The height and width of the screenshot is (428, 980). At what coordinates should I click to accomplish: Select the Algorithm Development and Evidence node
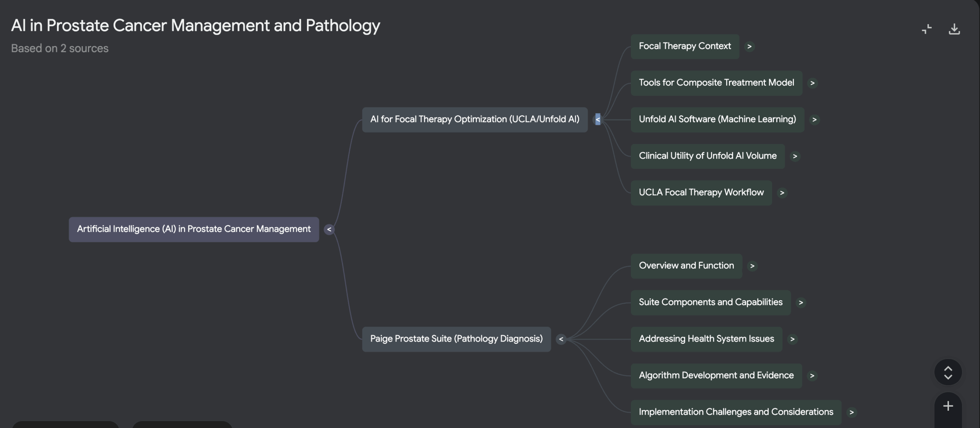point(716,375)
